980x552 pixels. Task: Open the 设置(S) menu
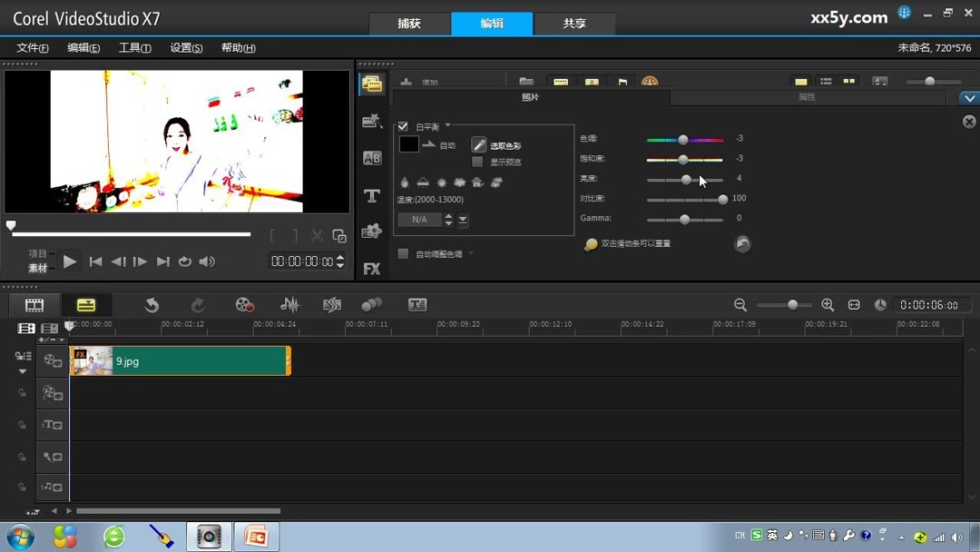pos(186,47)
